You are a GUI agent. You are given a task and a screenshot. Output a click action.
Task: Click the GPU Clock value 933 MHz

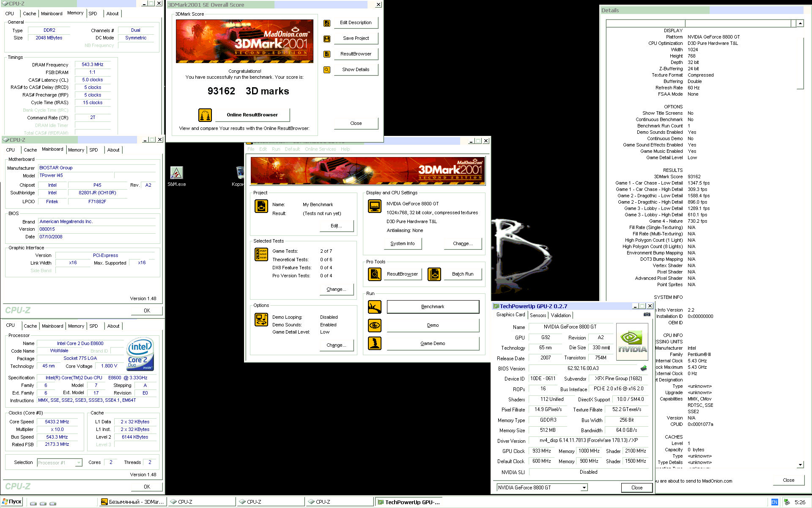pyautogui.click(x=541, y=451)
